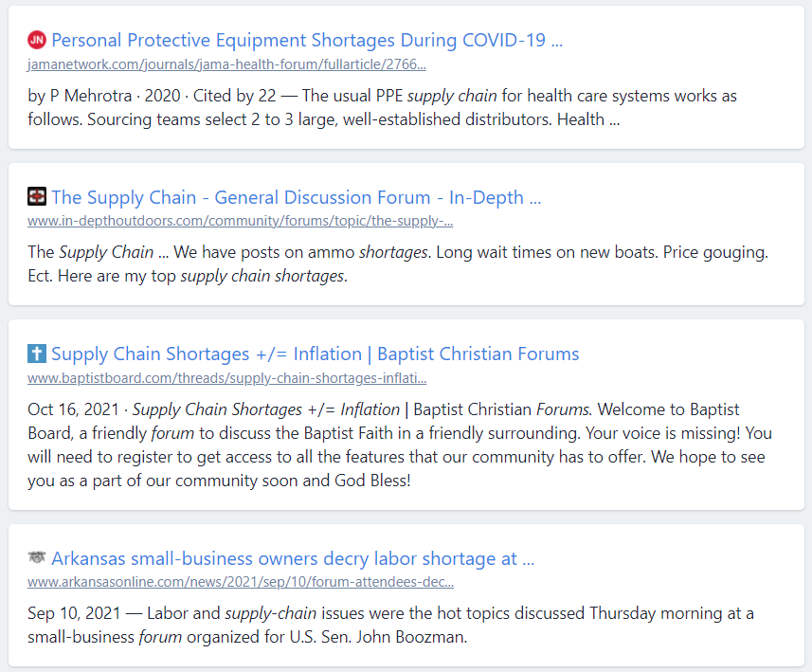This screenshot has width=812, height=672.
Task: Open The Supply Chain General Discussion Forum result
Action: [297, 197]
